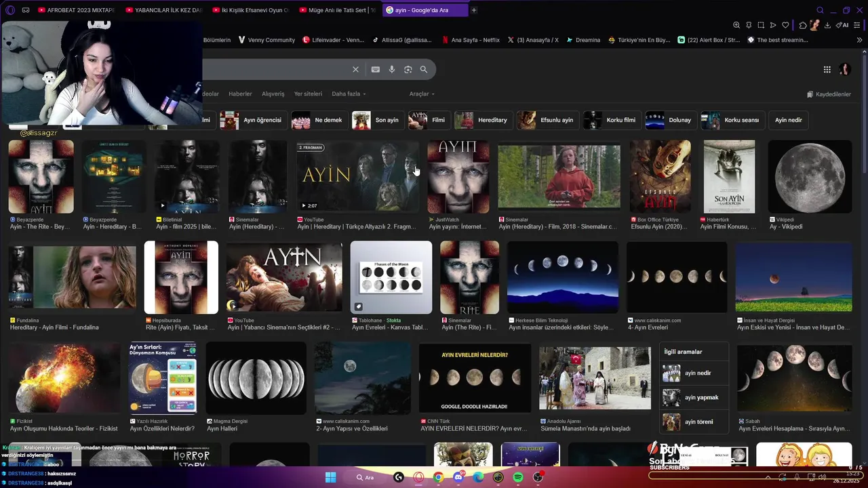
Task: Open the Ana Sayfa - Netflix bookmark
Action: tap(470, 40)
